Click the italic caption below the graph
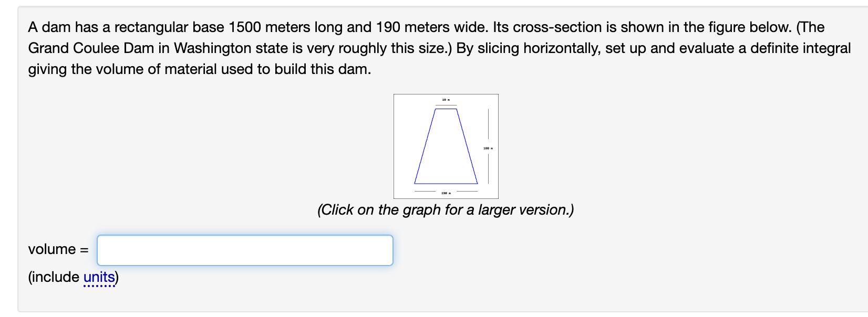 (x=446, y=210)
